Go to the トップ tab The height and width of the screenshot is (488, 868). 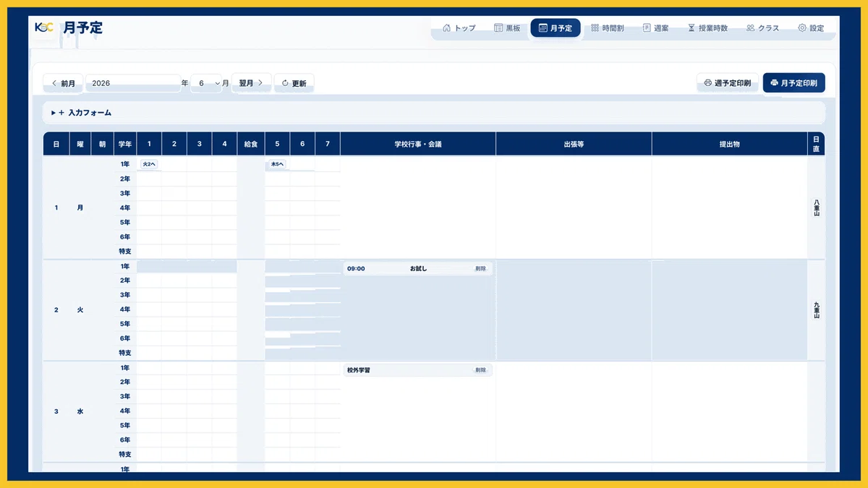click(459, 28)
